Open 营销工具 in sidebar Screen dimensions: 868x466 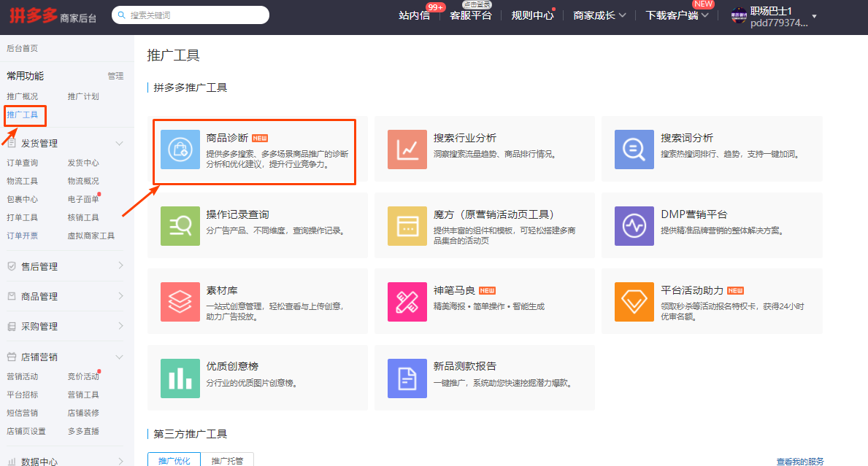(x=83, y=395)
